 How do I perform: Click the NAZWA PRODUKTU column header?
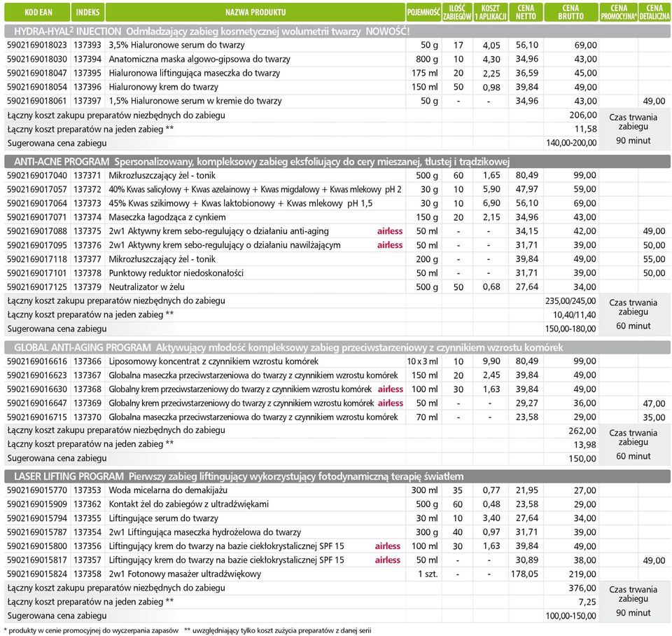point(255,12)
